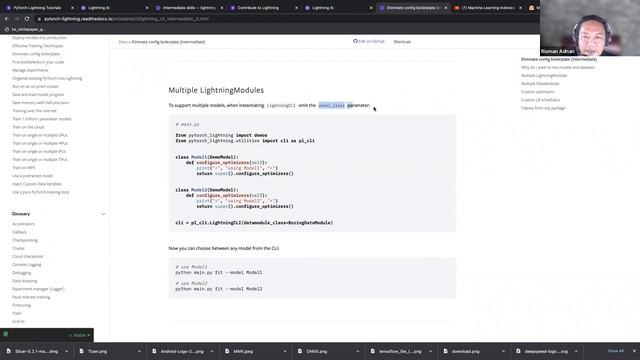Image resolution: width=640 pixels, height=360 pixels.
Task: Jump to Multiple LightningModules in right outline
Action: click(544, 76)
